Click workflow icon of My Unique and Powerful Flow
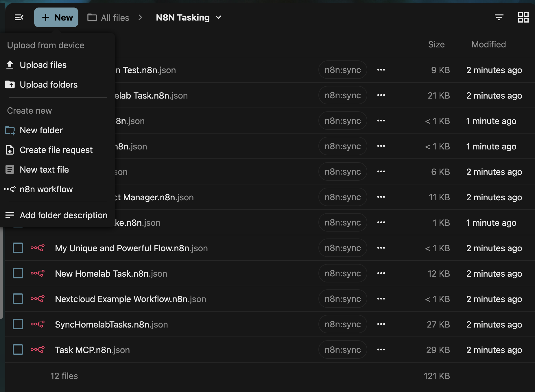Viewport: 535px width, 392px height. [38, 248]
